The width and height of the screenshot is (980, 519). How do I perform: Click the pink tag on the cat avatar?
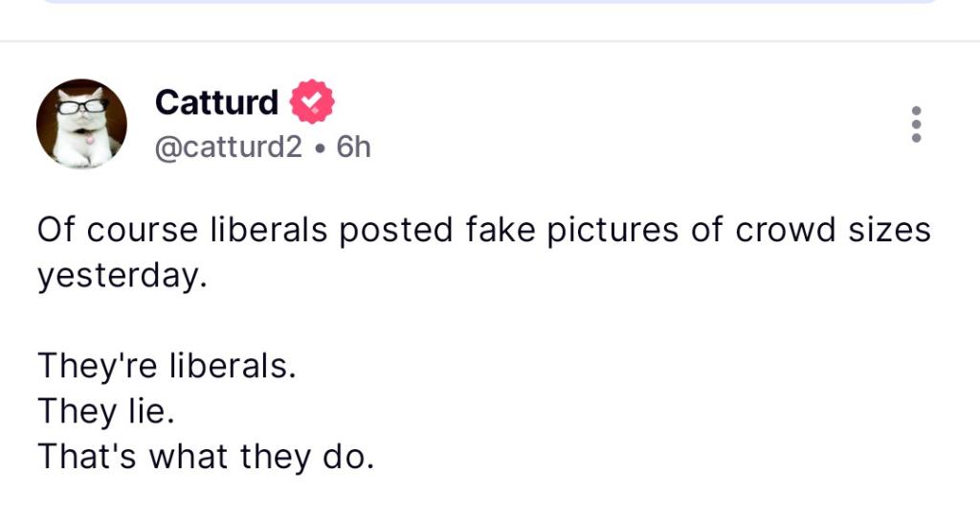(x=90, y=140)
